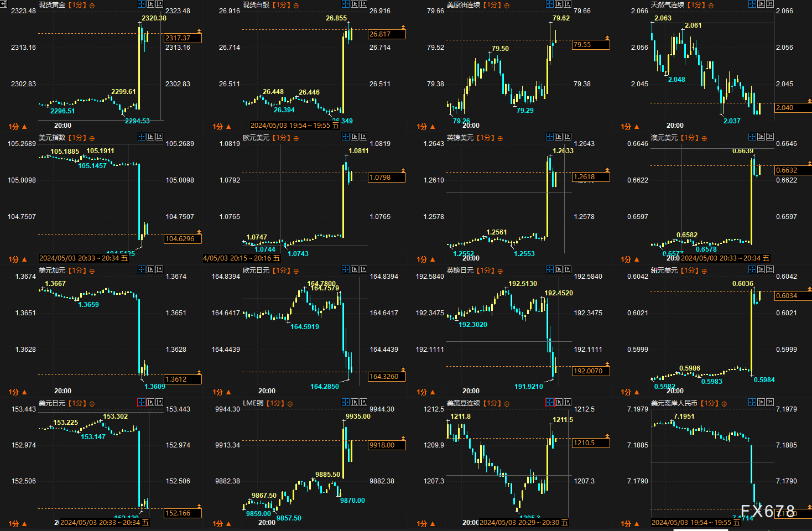Select the 【1分】 label next to 欧元日元
The image size is (812, 531).
[281, 270]
